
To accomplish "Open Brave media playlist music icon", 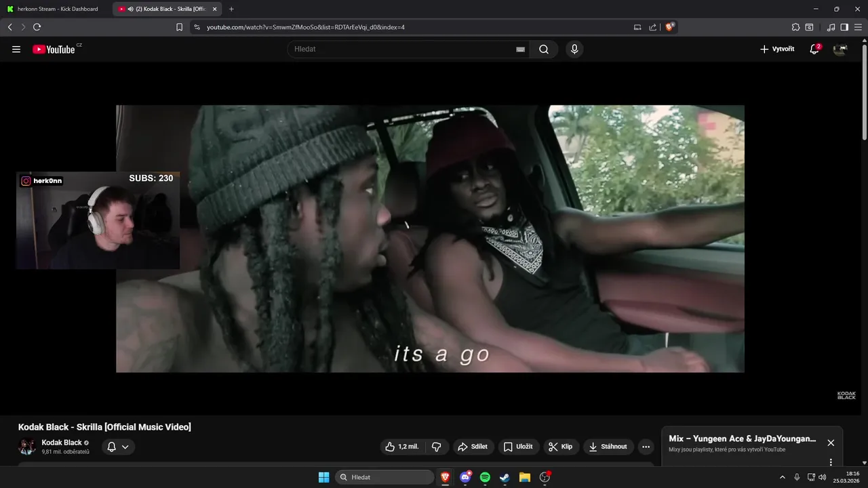I will (x=831, y=27).
